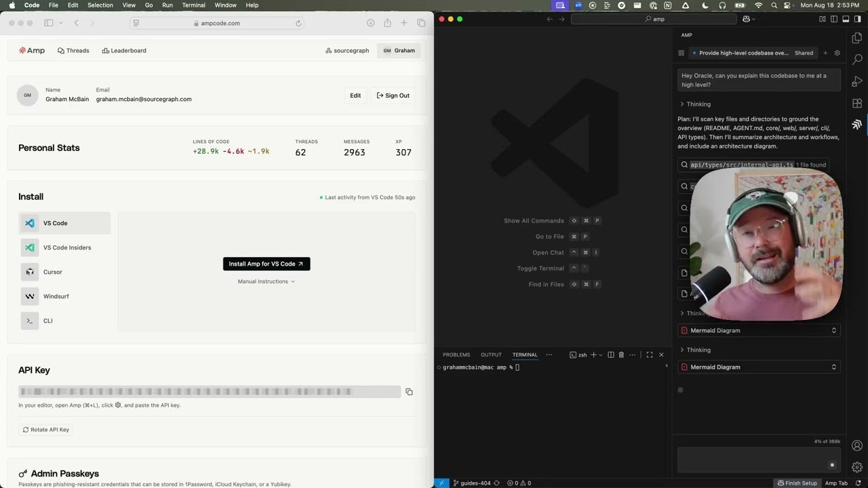Select CLI install option
The image size is (868, 488).
click(64, 321)
